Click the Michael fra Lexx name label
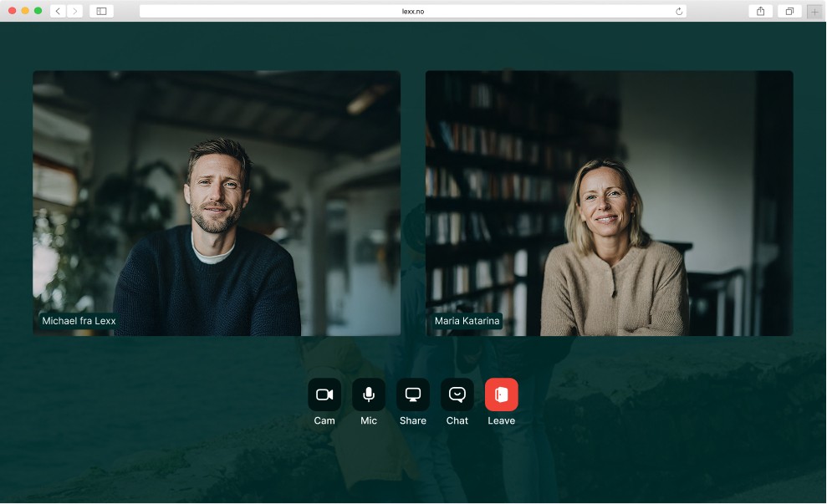Viewport: 827px width, 504px height. pyautogui.click(x=78, y=320)
